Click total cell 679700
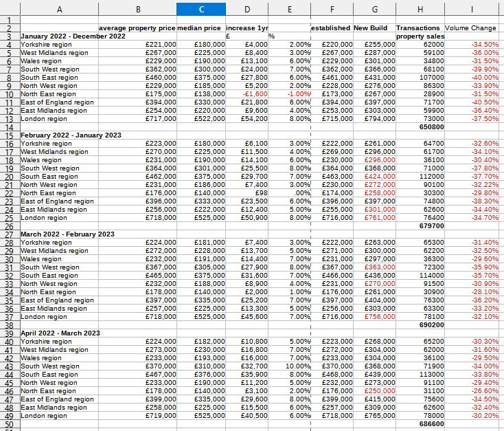Screen dimensions: 504x431 (420, 226)
